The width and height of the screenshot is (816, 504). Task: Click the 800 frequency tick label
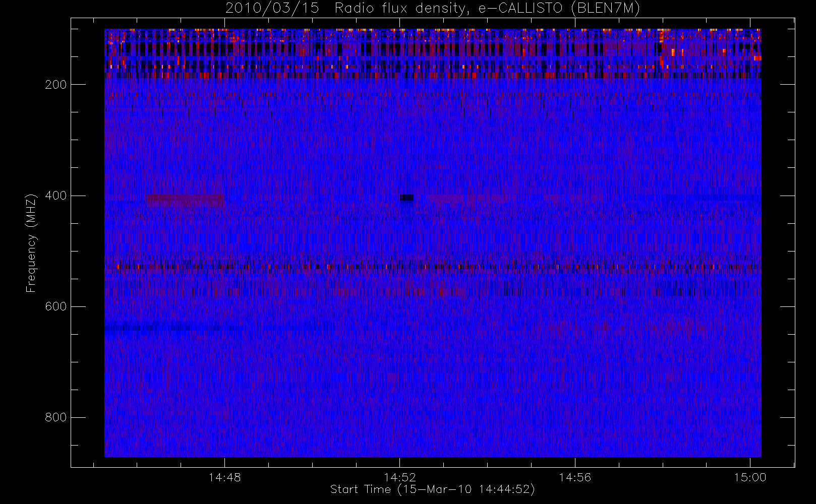tap(55, 417)
